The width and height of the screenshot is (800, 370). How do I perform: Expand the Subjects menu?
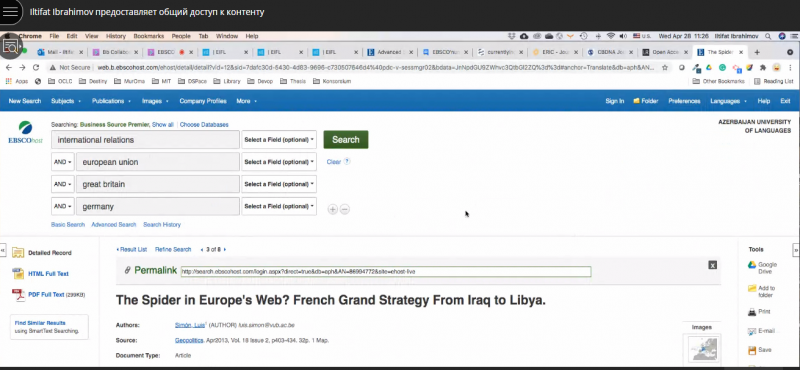(x=66, y=101)
